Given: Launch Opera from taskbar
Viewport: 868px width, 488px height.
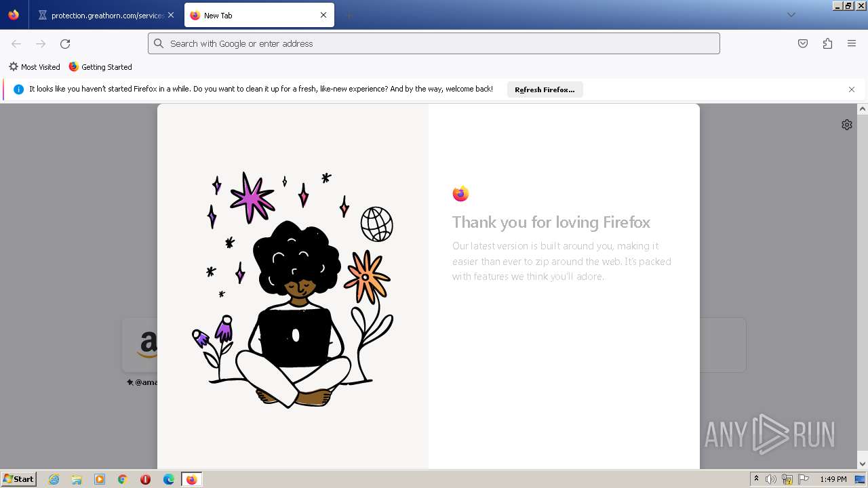Looking at the screenshot, I should pyautogui.click(x=145, y=479).
